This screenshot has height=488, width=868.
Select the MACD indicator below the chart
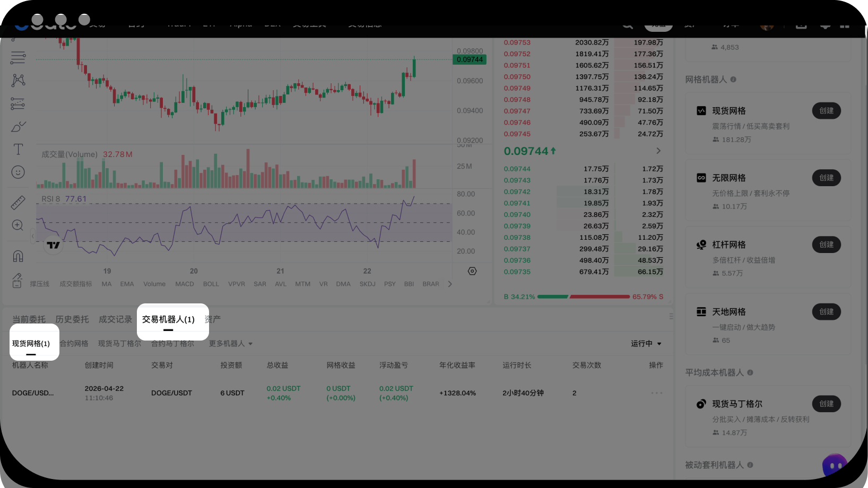(185, 284)
